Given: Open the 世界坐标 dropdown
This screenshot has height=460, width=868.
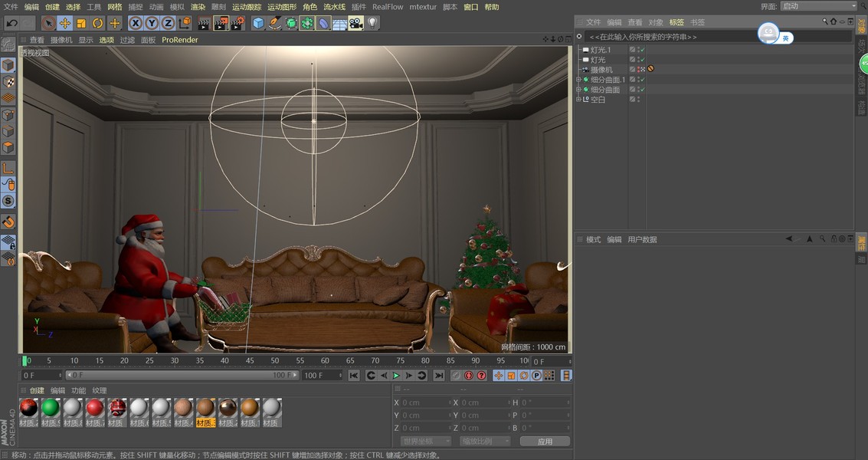Looking at the screenshot, I should [425, 441].
